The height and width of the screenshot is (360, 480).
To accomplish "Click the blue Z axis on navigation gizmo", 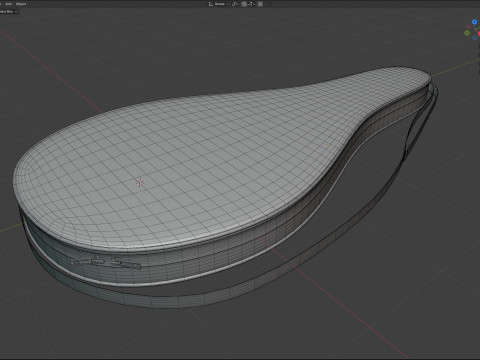I will click(x=475, y=22).
